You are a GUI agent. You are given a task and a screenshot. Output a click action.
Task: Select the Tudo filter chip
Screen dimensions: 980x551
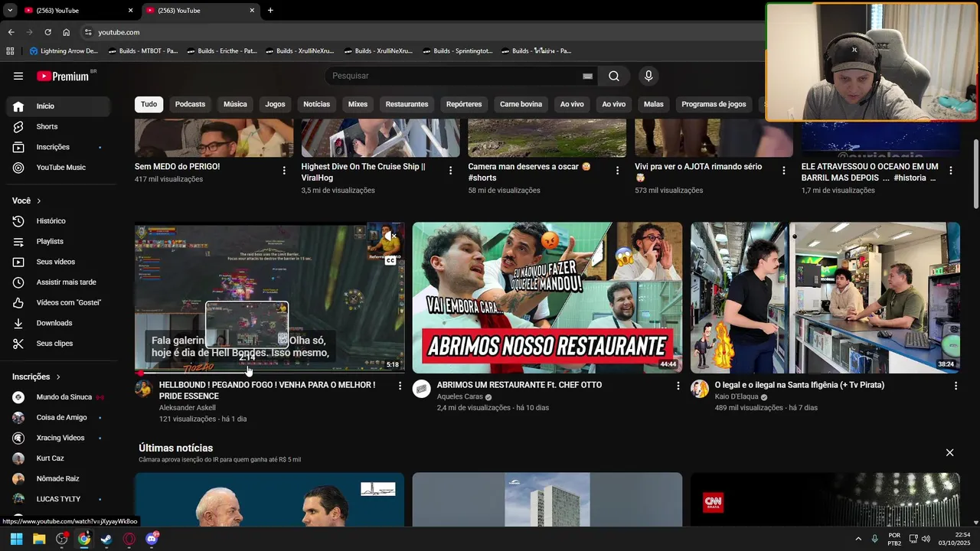(149, 104)
